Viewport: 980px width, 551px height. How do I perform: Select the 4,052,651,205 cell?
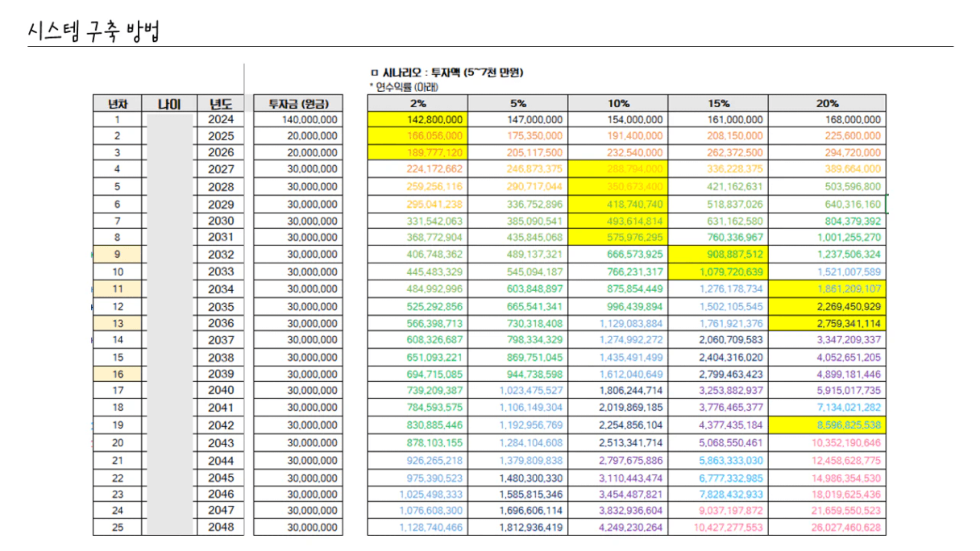click(x=827, y=357)
